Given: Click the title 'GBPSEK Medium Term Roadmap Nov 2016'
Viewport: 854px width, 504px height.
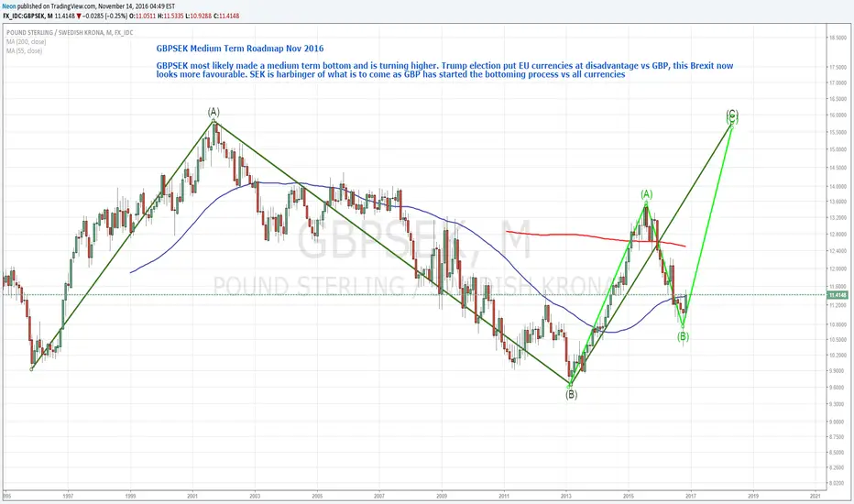Looking at the screenshot, I should click(x=240, y=49).
